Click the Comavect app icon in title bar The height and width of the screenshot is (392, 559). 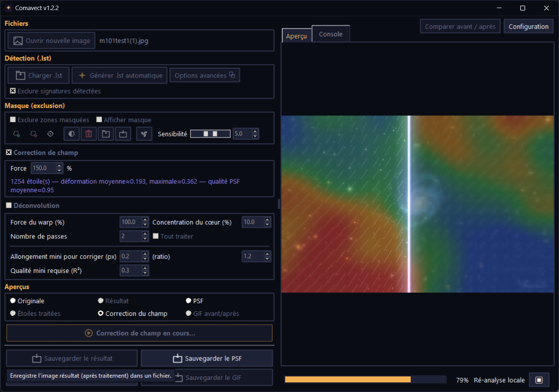click(x=8, y=8)
